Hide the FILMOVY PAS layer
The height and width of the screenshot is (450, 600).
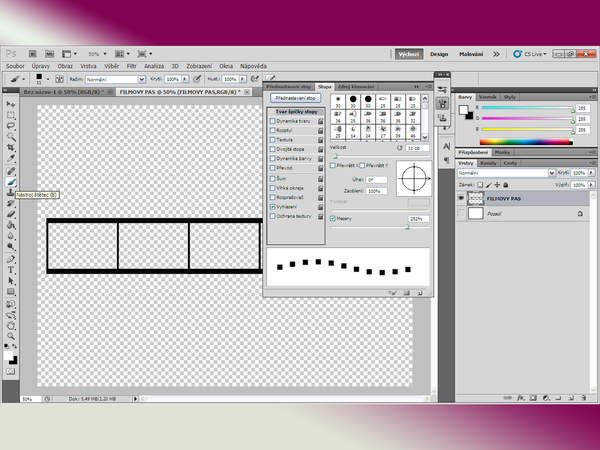(x=461, y=198)
